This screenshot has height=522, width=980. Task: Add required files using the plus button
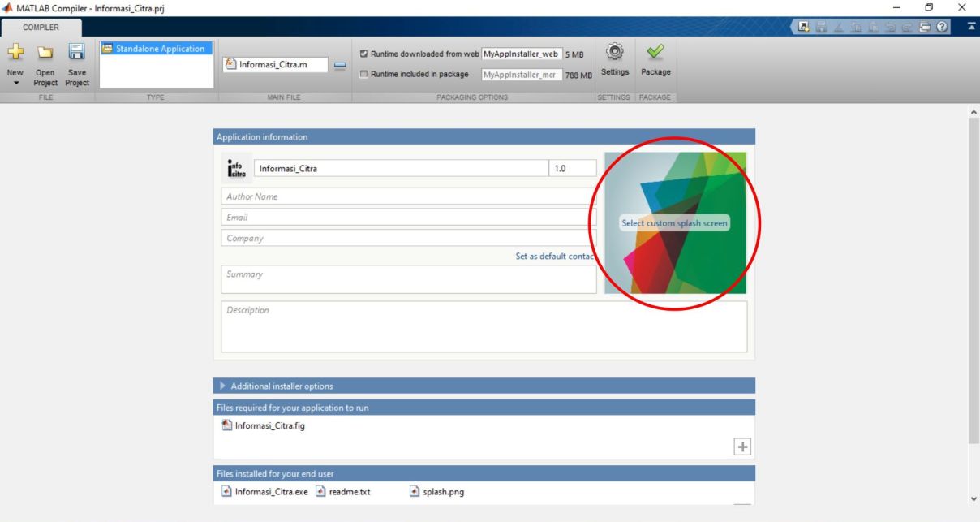pyautogui.click(x=742, y=446)
